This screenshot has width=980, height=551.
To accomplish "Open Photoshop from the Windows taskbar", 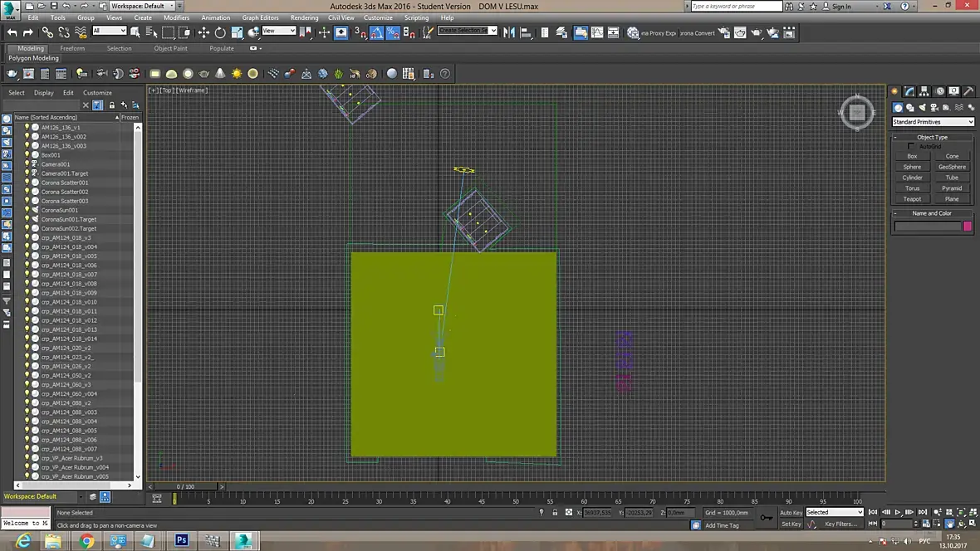I will (x=181, y=541).
